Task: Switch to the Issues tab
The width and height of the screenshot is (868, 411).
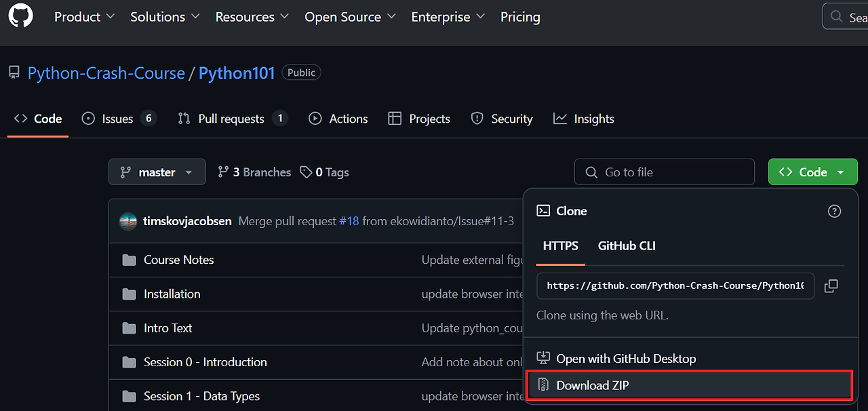Action: tap(119, 119)
